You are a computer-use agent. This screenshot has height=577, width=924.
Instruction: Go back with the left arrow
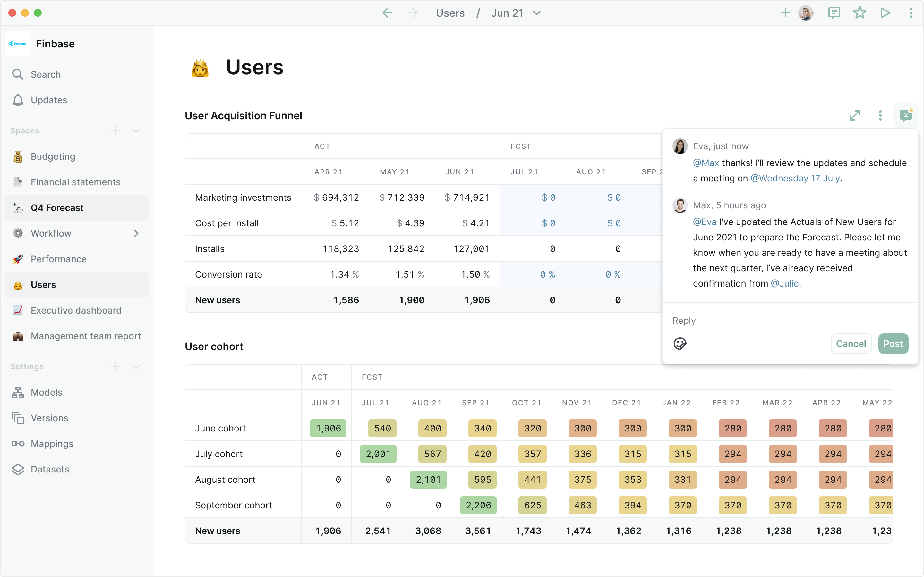click(x=387, y=13)
